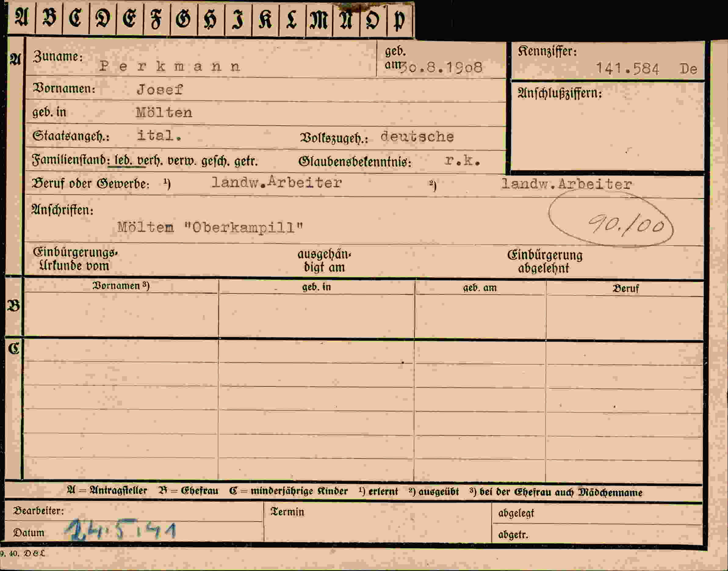Click the "gesch." marital status option
Image resolution: width=728 pixels, height=571 pixels.
215,162
